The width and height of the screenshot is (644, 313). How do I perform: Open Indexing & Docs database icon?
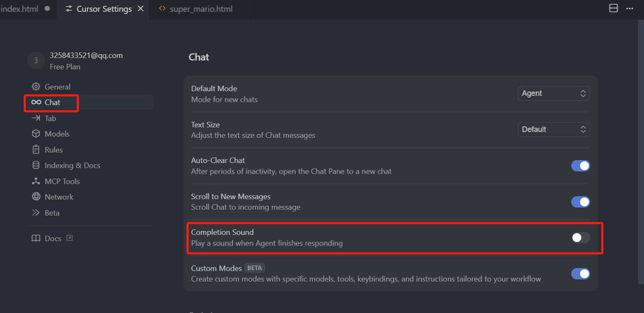[36, 165]
